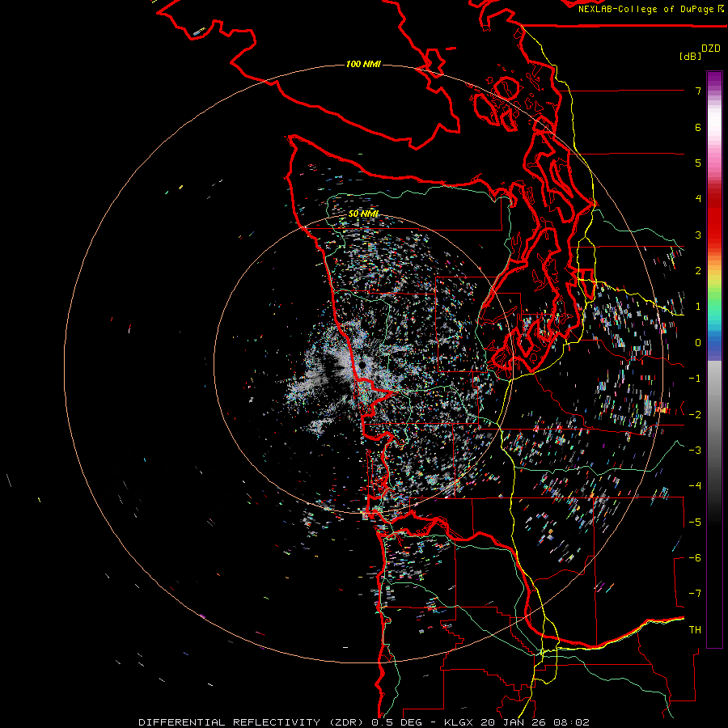Click the 5 value on the scale
Image resolution: width=728 pixels, height=728 pixels.
coord(698,163)
